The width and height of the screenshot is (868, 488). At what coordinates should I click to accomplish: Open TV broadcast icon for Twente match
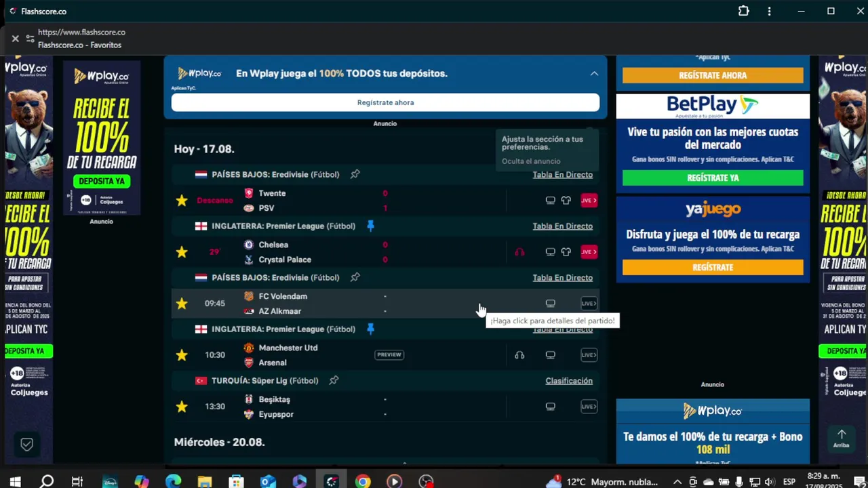click(551, 201)
